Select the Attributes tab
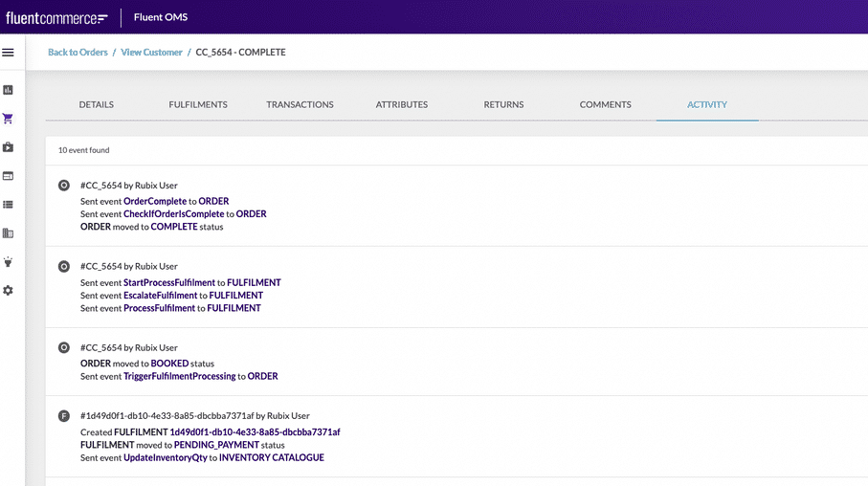The image size is (868, 486). [x=402, y=104]
